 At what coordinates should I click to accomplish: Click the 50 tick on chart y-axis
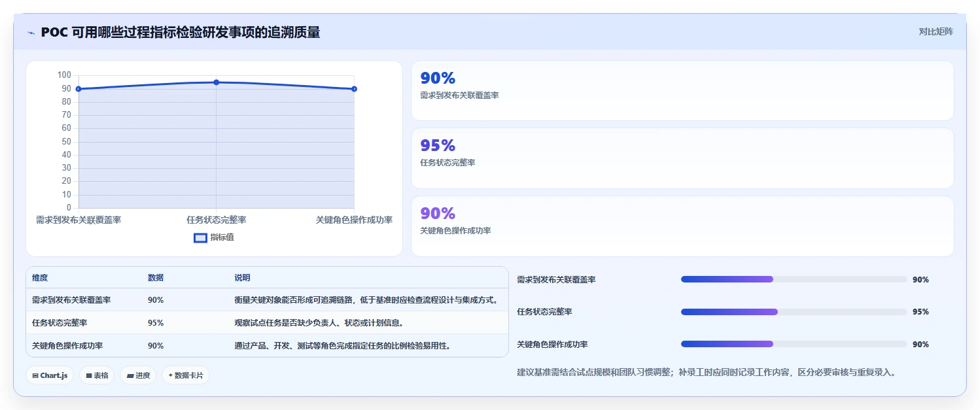click(x=66, y=142)
